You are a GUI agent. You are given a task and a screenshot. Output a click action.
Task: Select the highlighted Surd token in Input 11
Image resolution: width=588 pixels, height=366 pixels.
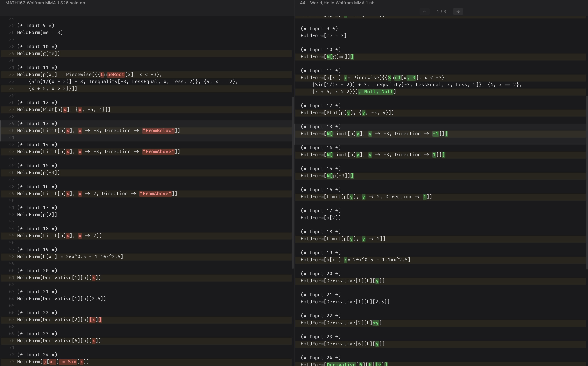[395, 78]
